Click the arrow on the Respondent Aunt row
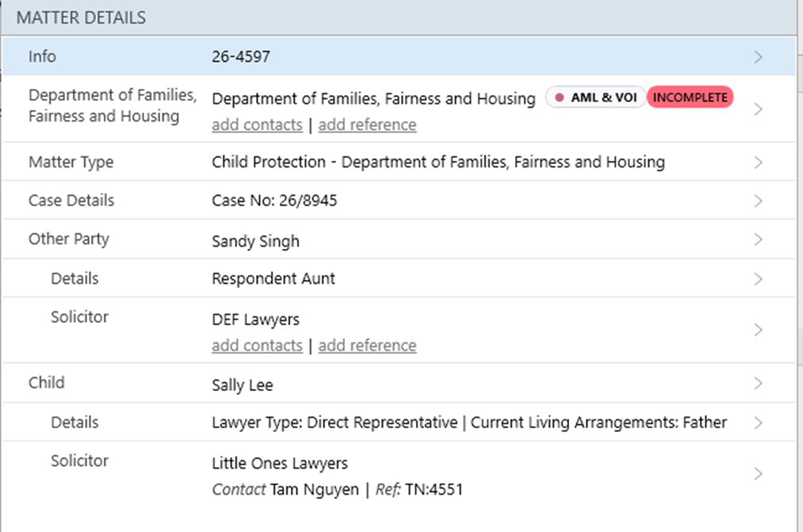This screenshot has height=532, width=803. point(759,279)
